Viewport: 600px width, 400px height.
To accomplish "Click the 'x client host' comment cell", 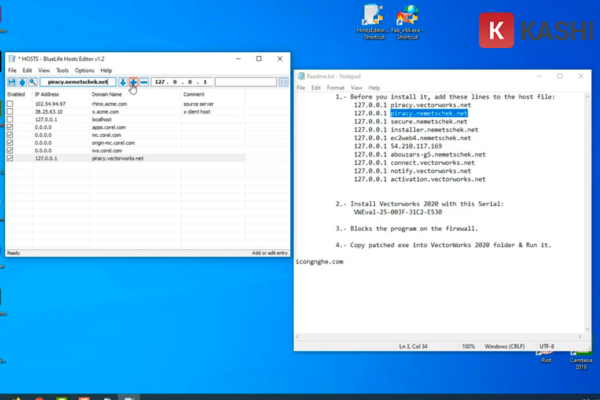I will [197, 112].
